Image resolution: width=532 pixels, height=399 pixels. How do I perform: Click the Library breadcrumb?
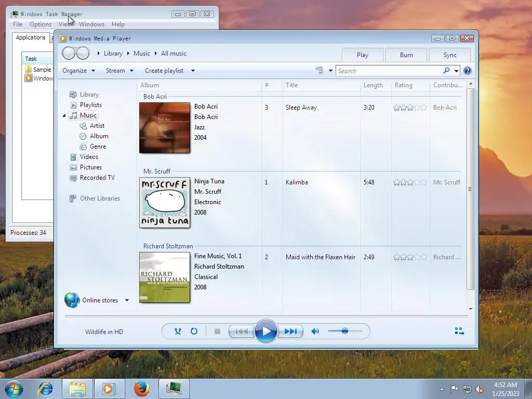[x=113, y=54]
